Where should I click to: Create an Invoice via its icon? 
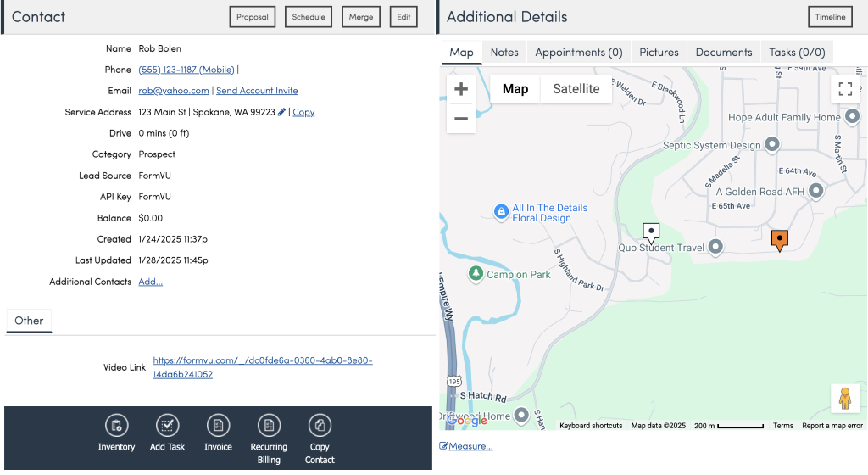pyautogui.click(x=218, y=426)
